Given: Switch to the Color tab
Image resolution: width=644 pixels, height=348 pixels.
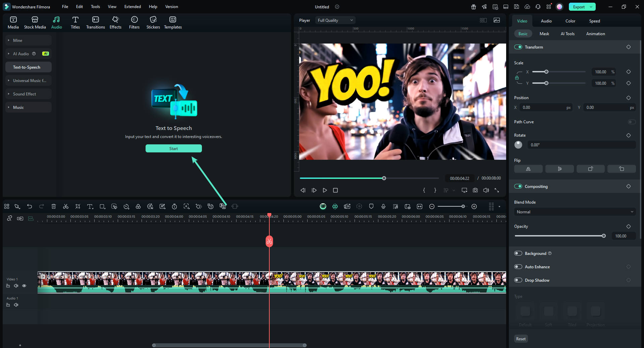Looking at the screenshot, I should coord(570,21).
